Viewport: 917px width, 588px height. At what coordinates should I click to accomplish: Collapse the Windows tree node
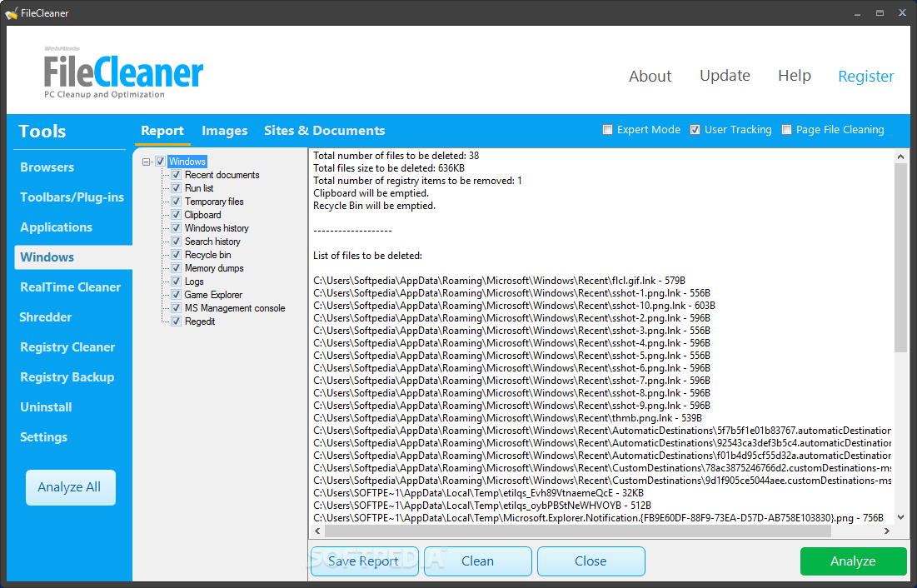[147, 162]
